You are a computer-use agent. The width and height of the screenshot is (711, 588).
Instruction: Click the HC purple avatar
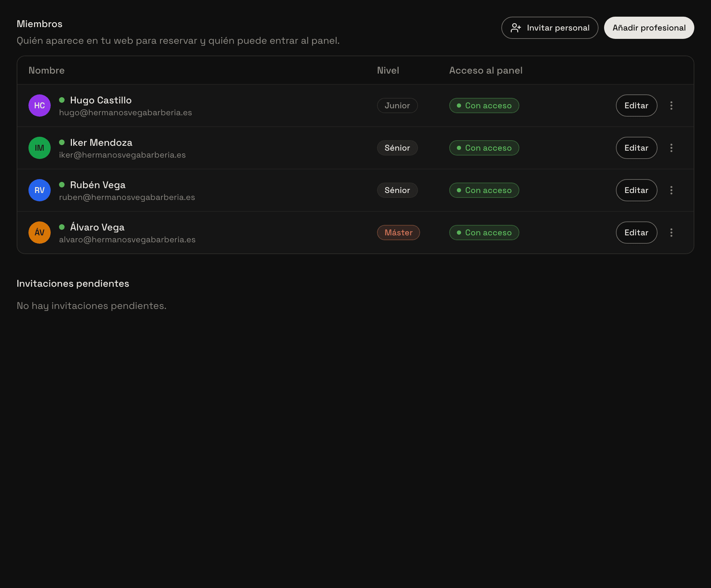(x=40, y=106)
